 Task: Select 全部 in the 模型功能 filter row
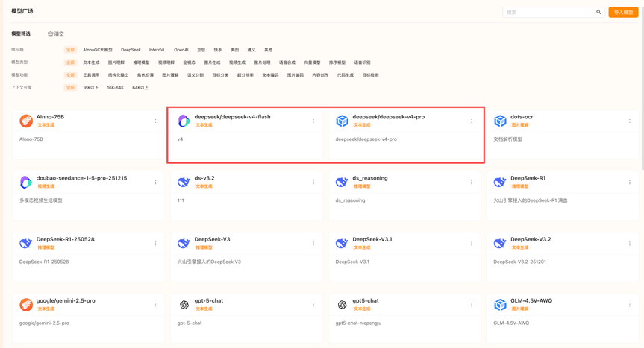pos(70,75)
